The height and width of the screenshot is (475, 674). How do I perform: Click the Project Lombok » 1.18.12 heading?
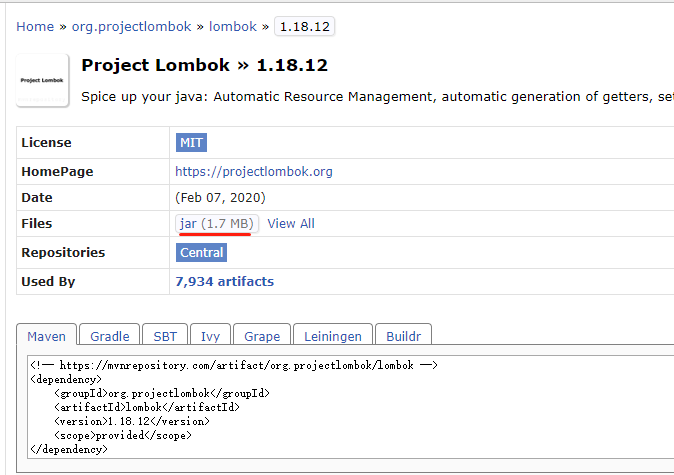click(x=204, y=66)
